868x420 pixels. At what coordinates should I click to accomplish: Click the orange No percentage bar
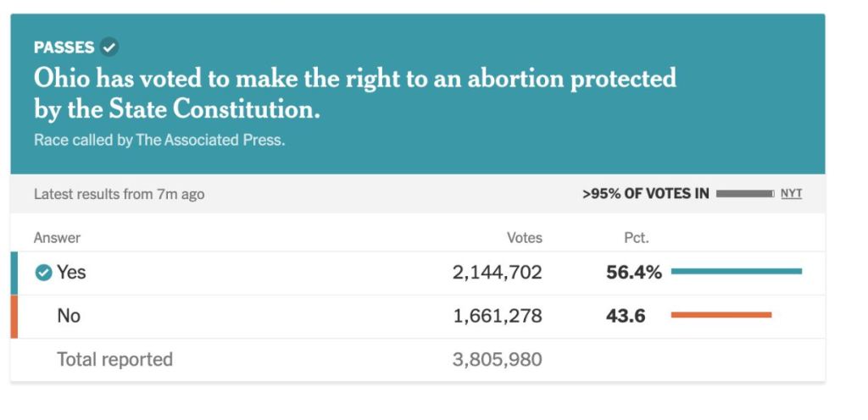(x=721, y=315)
